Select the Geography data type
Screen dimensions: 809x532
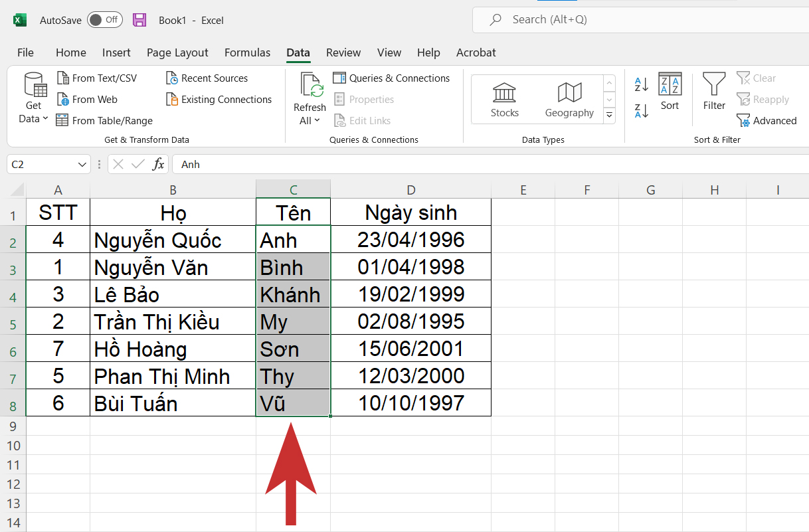point(569,100)
